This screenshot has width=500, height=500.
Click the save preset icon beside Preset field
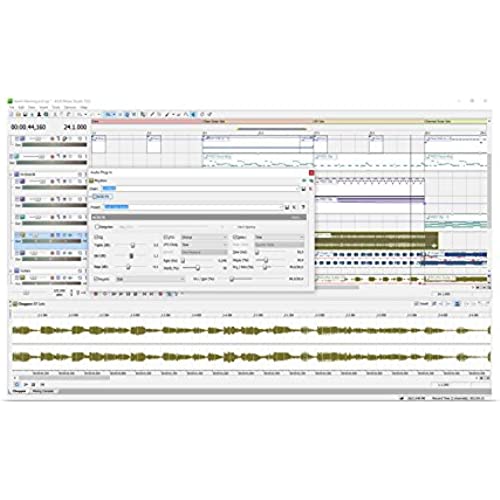(x=287, y=207)
